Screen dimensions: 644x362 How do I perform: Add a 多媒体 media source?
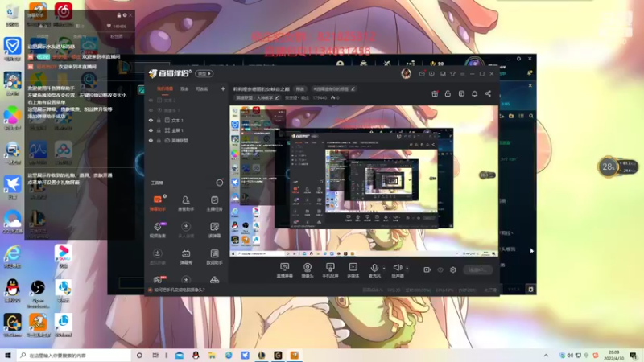coord(353,270)
